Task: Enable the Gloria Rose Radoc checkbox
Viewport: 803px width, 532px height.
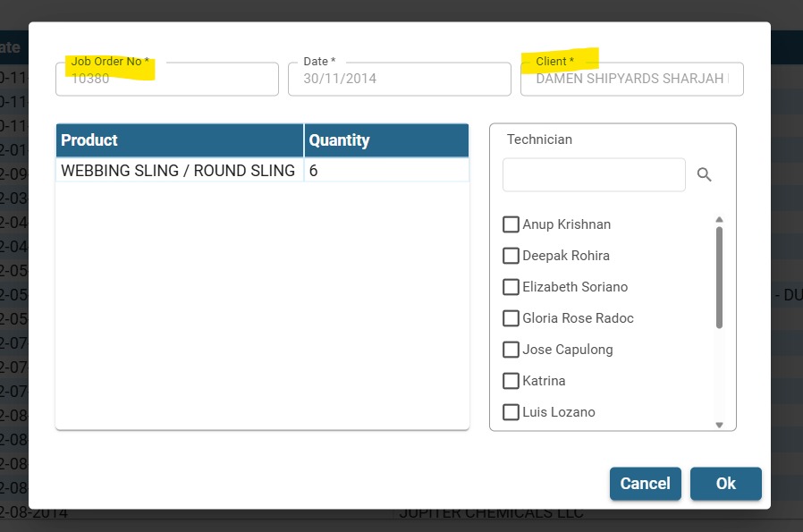Action: (511, 318)
